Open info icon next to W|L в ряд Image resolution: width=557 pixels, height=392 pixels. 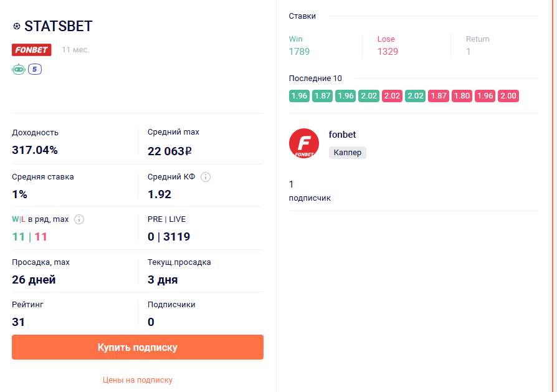click(x=79, y=219)
